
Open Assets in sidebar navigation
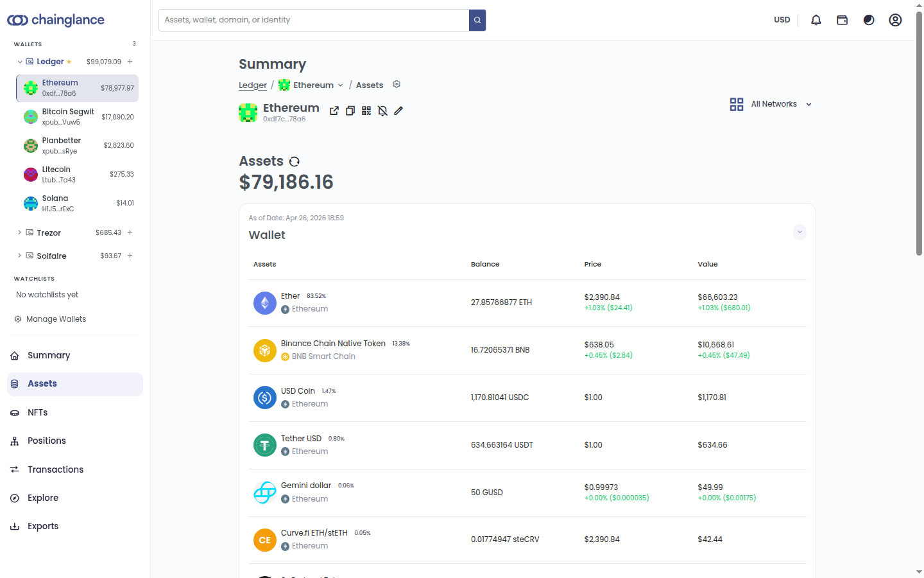coord(75,384)
